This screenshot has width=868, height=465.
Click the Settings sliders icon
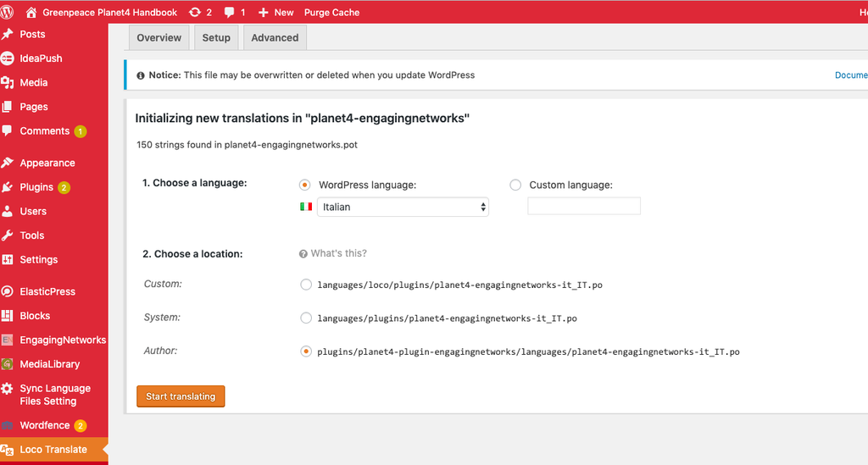[x=7, y=259]
